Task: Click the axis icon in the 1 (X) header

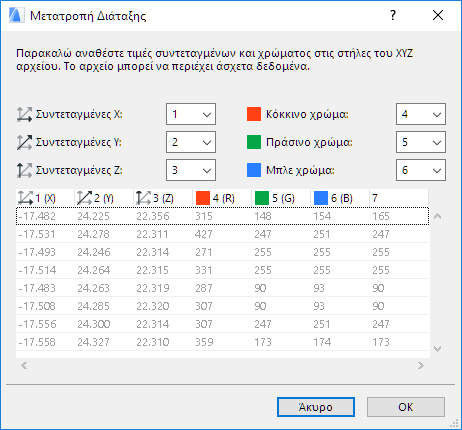Action: [x=25, y=198]
